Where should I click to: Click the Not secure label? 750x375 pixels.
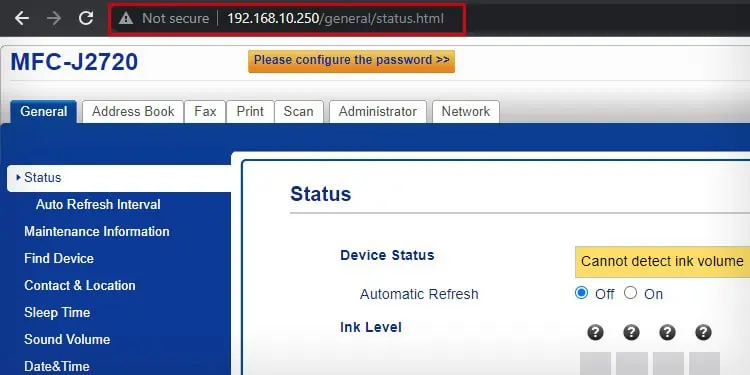(x=176, y=19)
